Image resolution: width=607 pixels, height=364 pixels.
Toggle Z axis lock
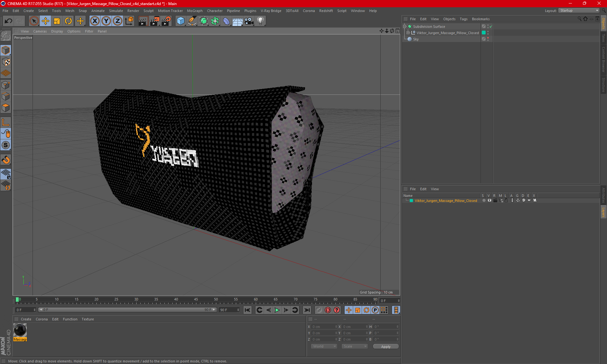point(118,21)
